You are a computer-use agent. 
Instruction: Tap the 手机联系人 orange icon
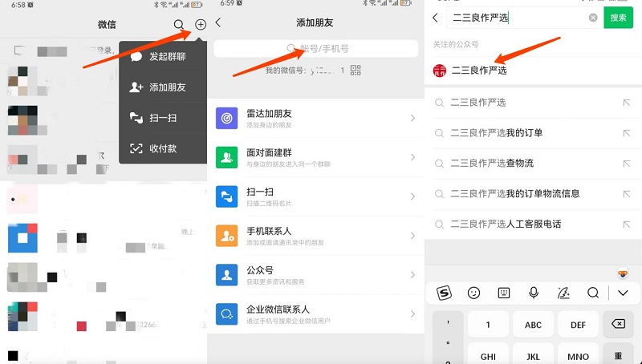coord(227,236)
